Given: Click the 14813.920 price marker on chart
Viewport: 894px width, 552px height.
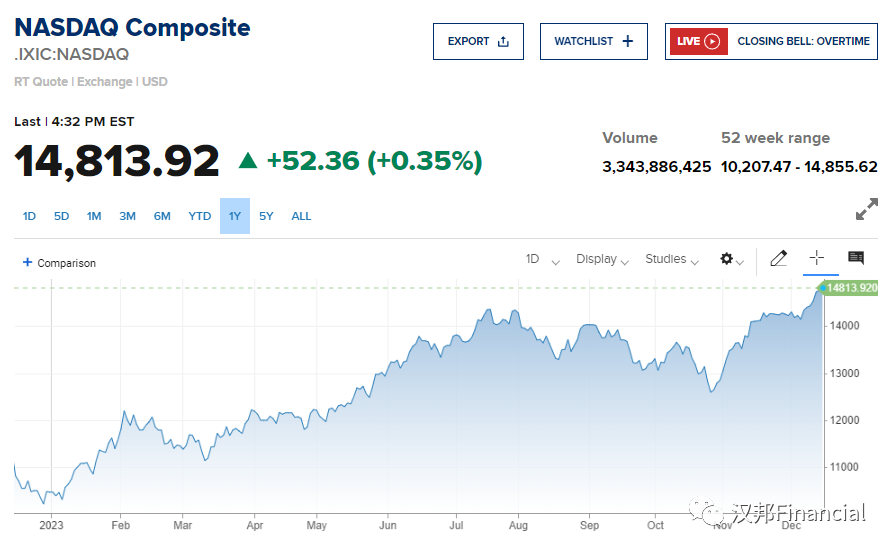Looking at the screenshot, I should click(x=852, y=289).
